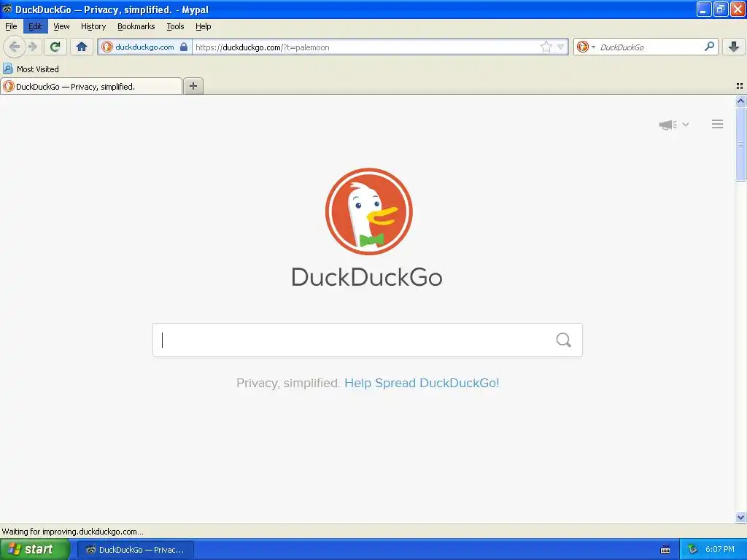Viewport: 747px width, 560px height.
Task: Reload the current page
Action: point(55,47)
